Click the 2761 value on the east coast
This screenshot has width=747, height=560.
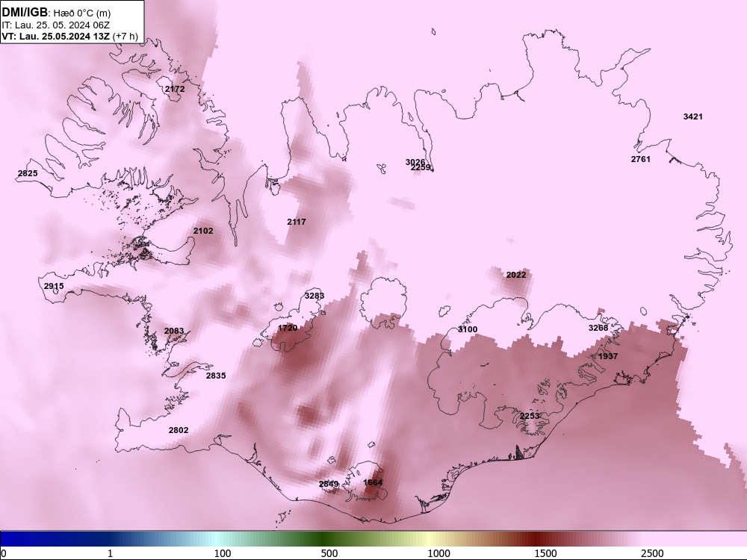pyautogui.click(x=641, y=159)
